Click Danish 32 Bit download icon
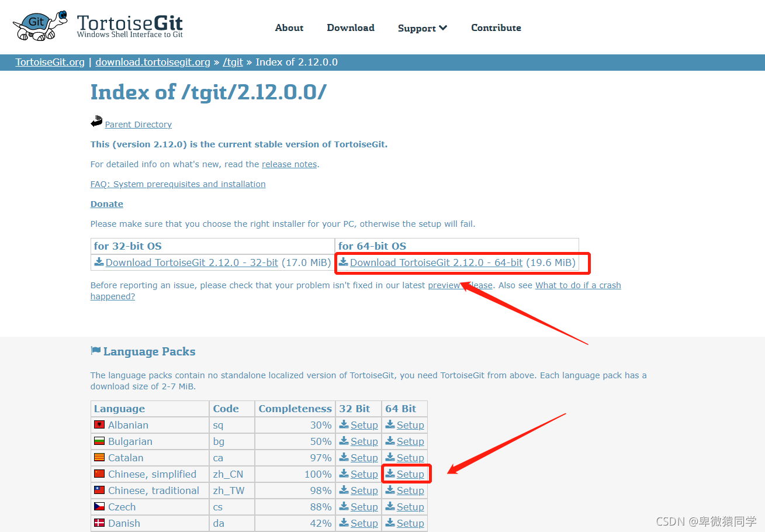Viewport: 765px width, 532px height. pos(344,523)
